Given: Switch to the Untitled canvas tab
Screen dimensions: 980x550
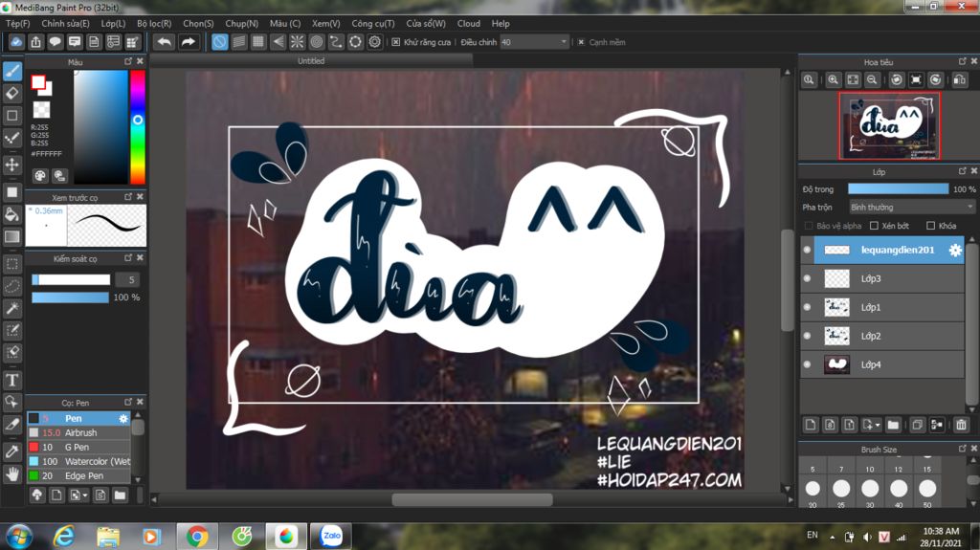Looking at the screenshot, I should point(311,60).
